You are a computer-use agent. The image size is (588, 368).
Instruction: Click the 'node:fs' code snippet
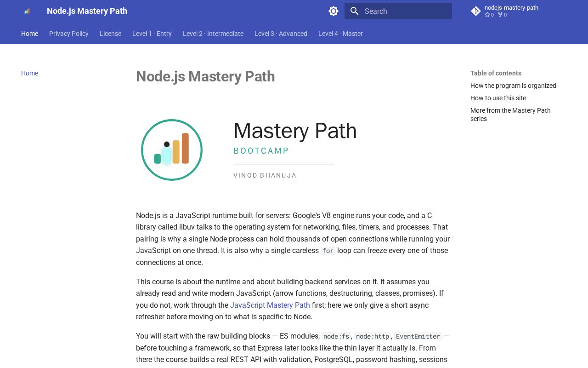pos(336,336)
